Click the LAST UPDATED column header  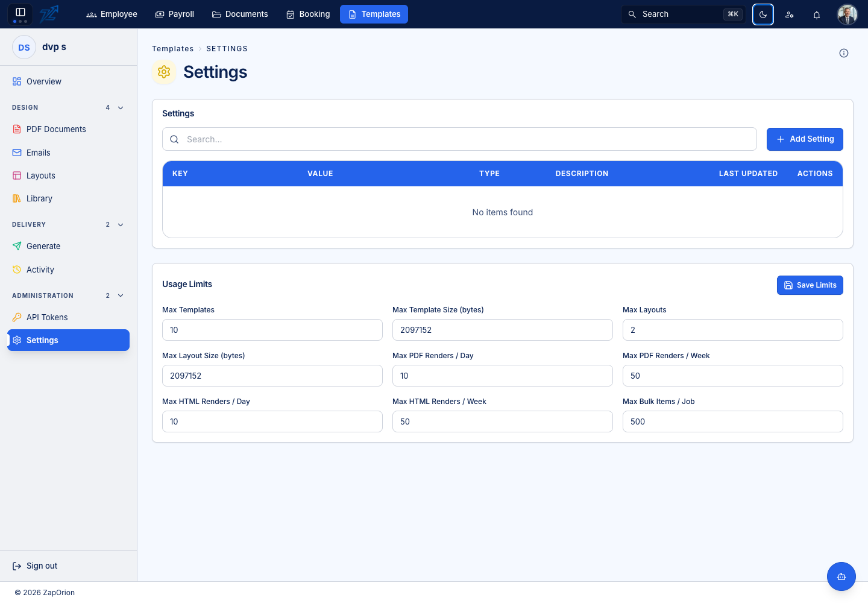(748, 174)
